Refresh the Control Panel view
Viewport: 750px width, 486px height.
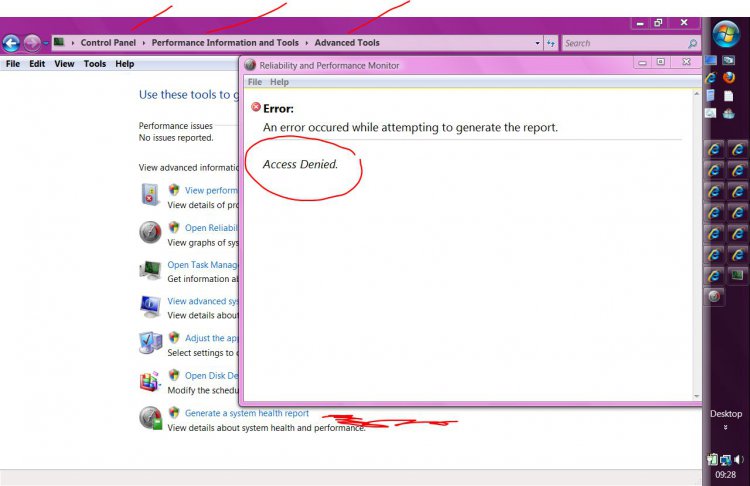point(551,43)
